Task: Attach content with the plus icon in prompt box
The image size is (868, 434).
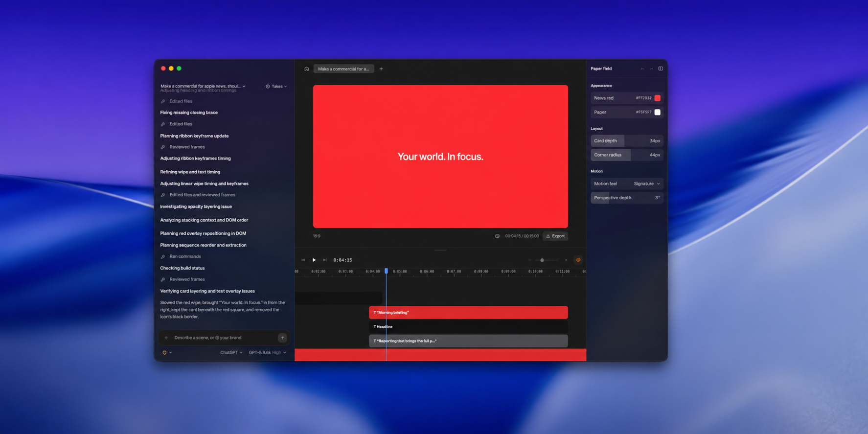Action: pos(166,338)
